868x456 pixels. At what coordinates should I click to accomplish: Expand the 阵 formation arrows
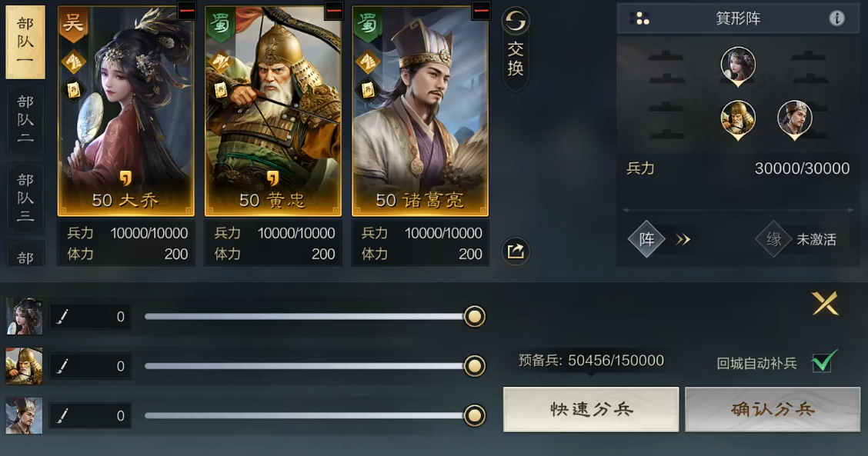coord(683,240)
